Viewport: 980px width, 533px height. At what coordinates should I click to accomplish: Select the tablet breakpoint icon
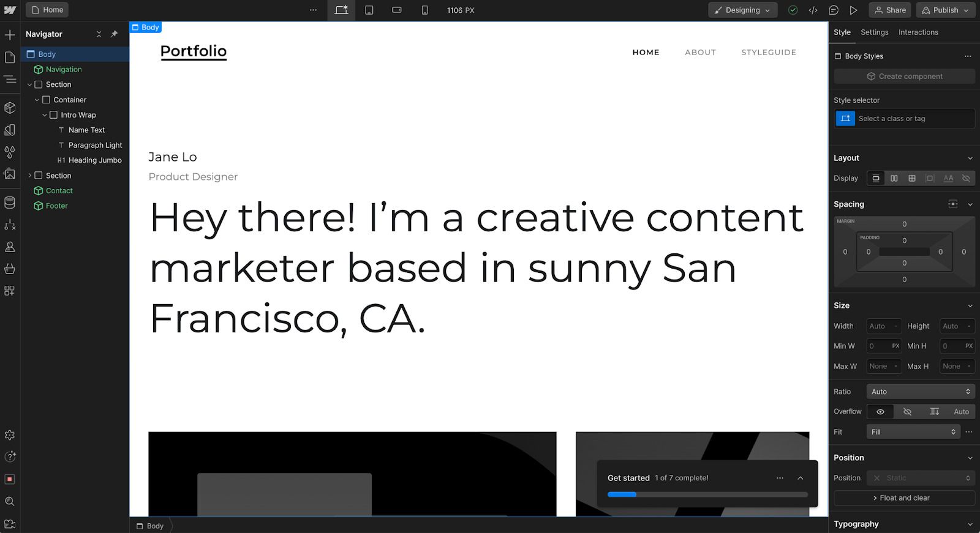point(369,10)
